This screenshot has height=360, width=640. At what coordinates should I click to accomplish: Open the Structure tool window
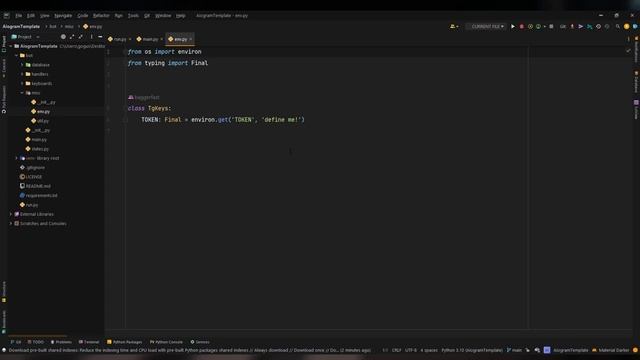[x=4, y=291]
